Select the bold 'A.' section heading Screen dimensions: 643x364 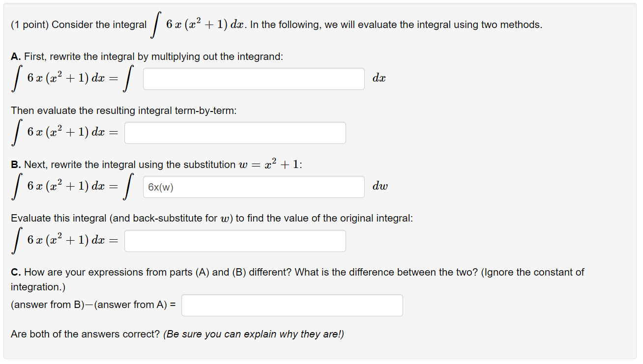16,56
